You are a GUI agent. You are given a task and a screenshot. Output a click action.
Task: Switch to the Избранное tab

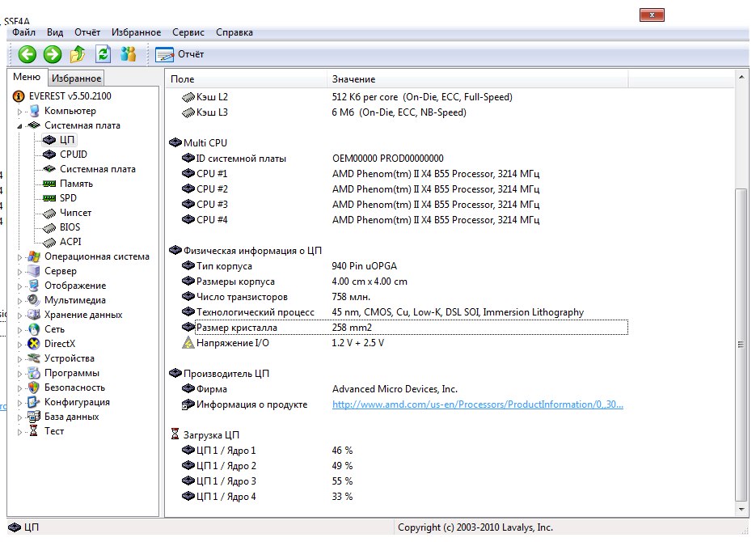pyautogui.click(x=76, y=78)
